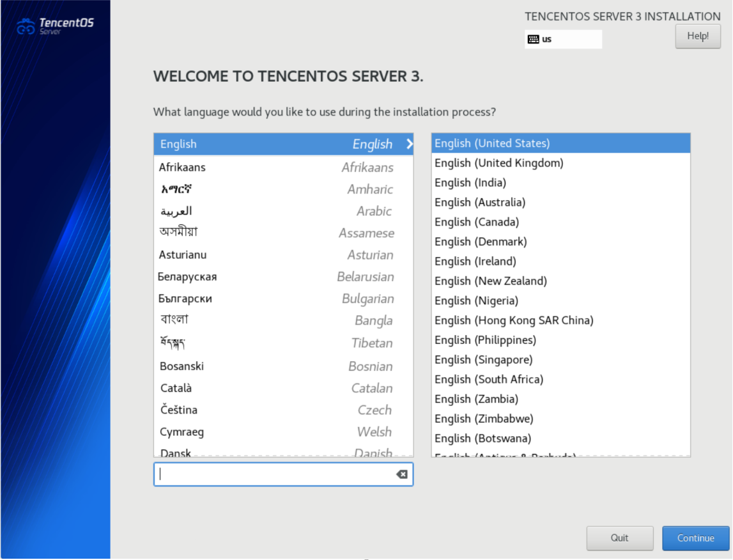Viewport: 733px width, 560px height.
Task: Select English in the language list
Action: [283, 144]
